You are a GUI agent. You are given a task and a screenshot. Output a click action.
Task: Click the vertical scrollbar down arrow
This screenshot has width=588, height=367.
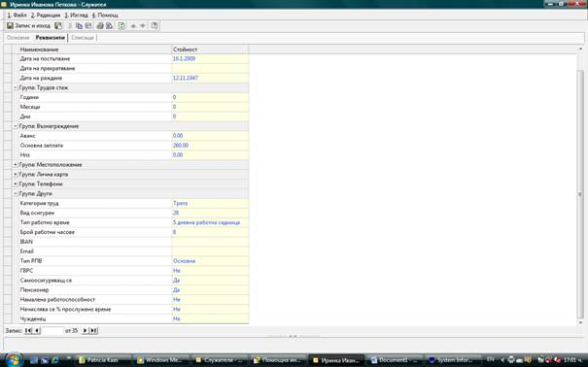click(x=580, y=322)
